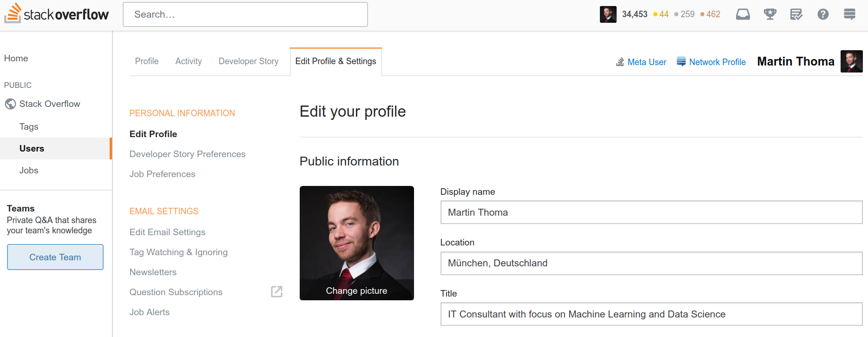The width and height of the screenshot is (868, 337).
Task: Open the review queues icon
Action: pyautogui.click(x=796, y=14)
